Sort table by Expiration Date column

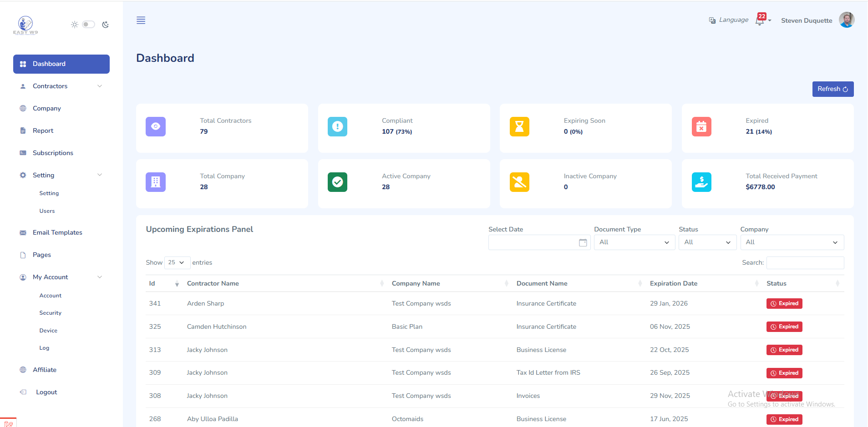673,284
